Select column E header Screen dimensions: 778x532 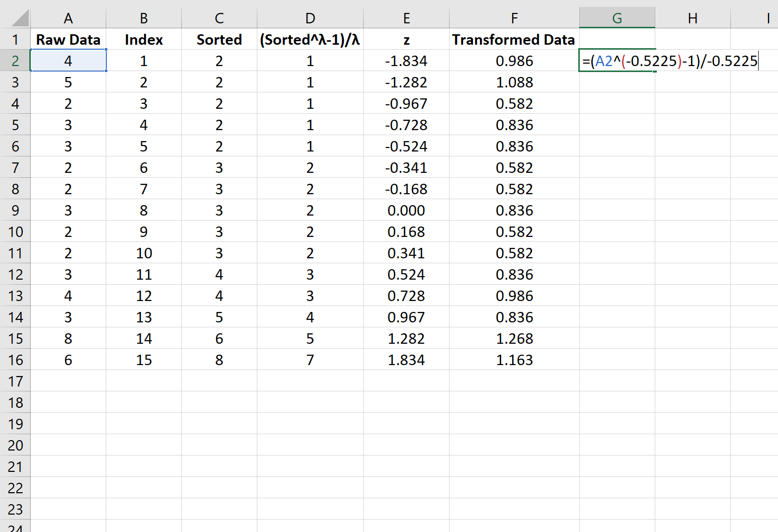click(x=406, y=18)
